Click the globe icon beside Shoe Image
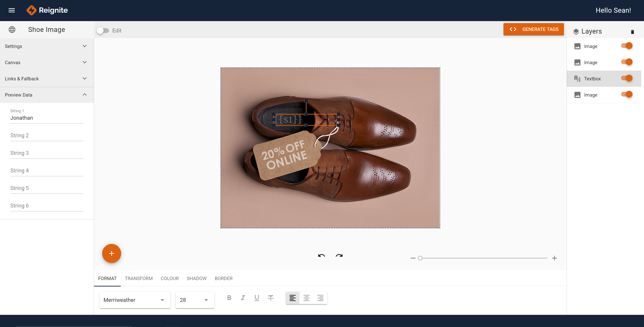644x327 pixels. tap(12, 30)
